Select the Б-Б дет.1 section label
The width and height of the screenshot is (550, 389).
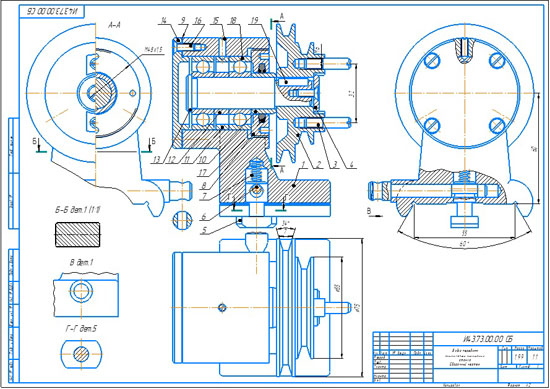point(78,210)
